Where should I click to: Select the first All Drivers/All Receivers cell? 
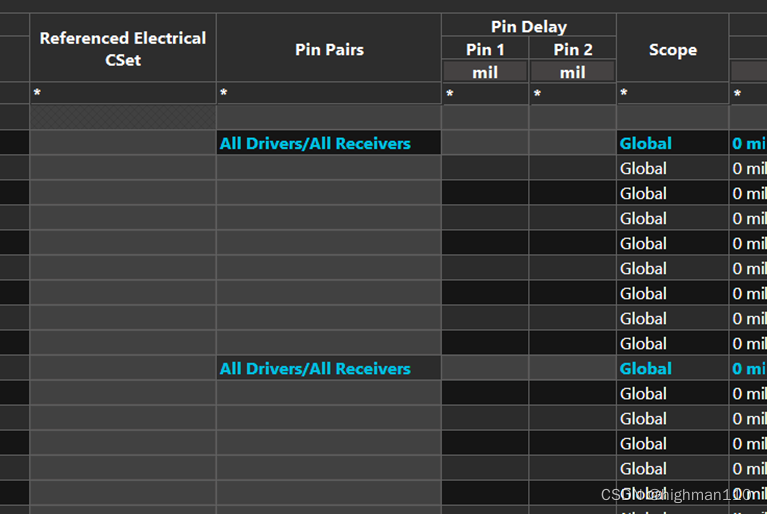click(316, 143)
